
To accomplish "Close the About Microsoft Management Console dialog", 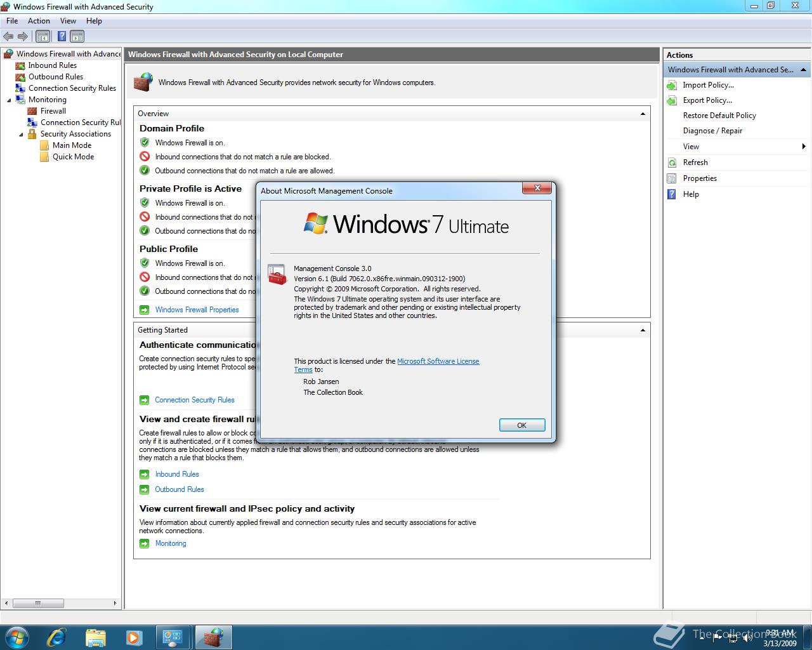I will click(537, 188).
